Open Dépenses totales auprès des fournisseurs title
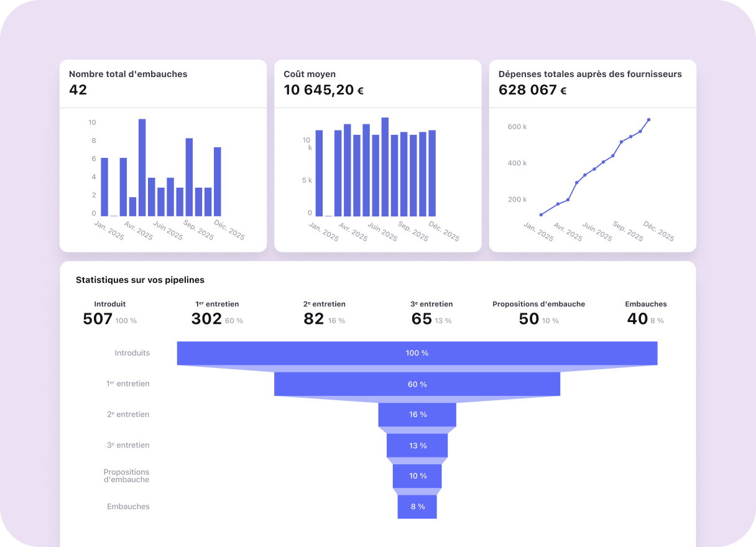Viewport: 756px width, 547px height. pos(590,74)
